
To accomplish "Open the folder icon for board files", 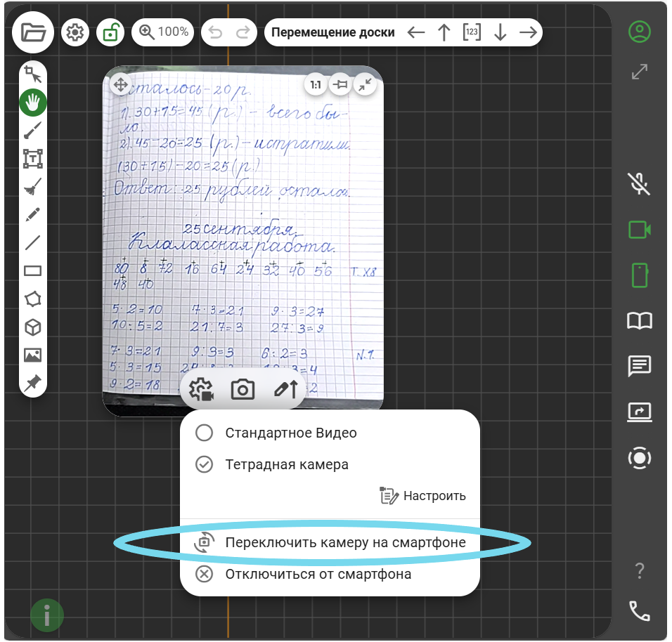I will [33, 33].
